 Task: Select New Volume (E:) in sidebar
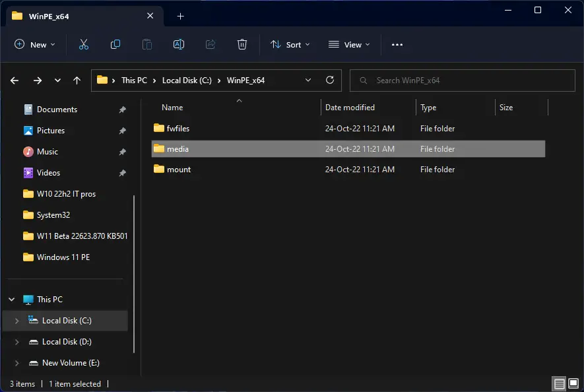tap(71, 363)
